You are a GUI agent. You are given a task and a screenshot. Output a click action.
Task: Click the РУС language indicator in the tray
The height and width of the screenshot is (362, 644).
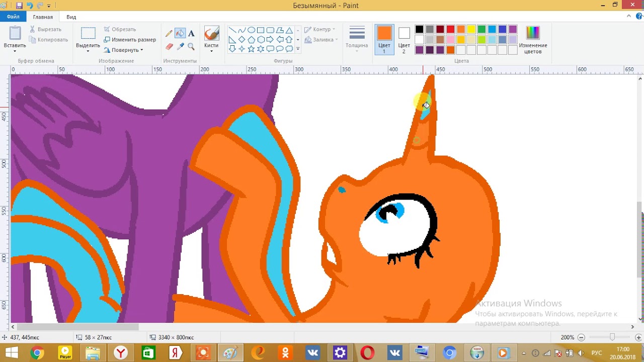click(x=596, y=353)
